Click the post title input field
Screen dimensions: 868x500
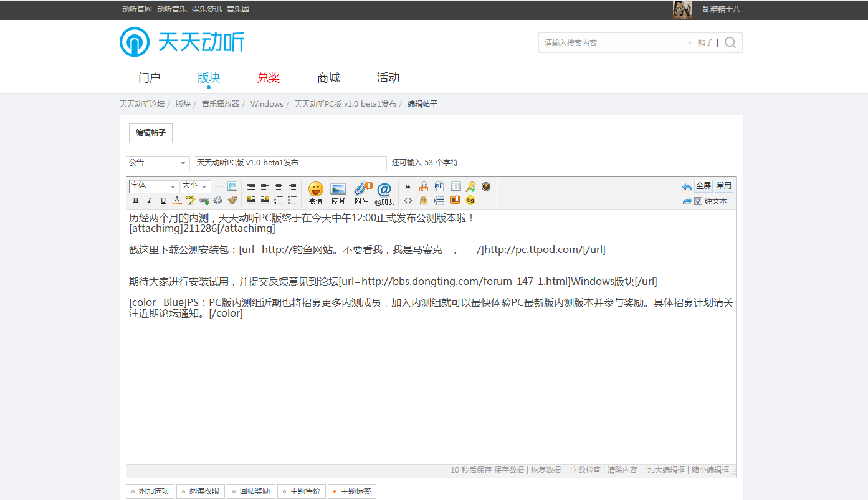point(290,163)
